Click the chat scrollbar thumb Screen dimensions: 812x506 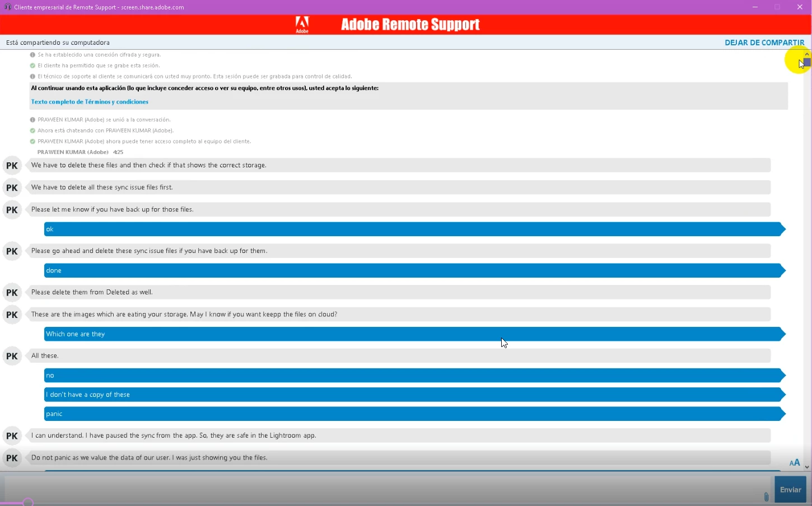[x=807, y=62]
